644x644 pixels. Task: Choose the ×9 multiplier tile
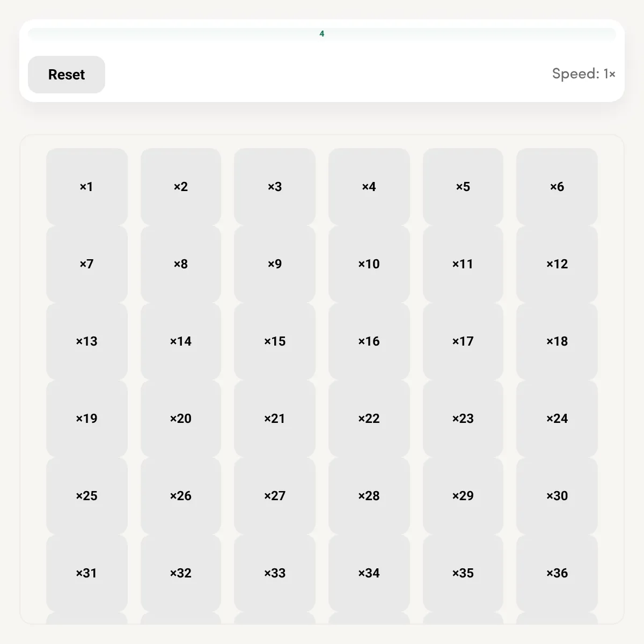(x=275, y=264)
